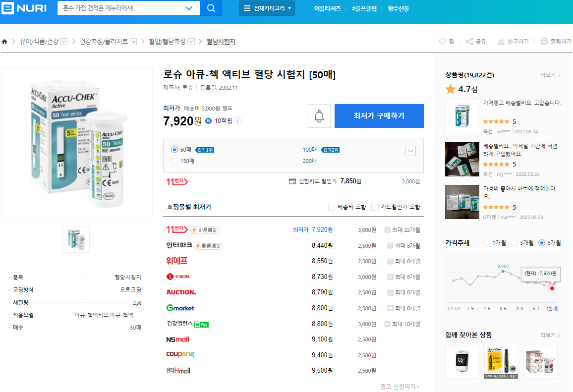Open the 혈당시험지 breadcrumb link

(x=221, y=42)
